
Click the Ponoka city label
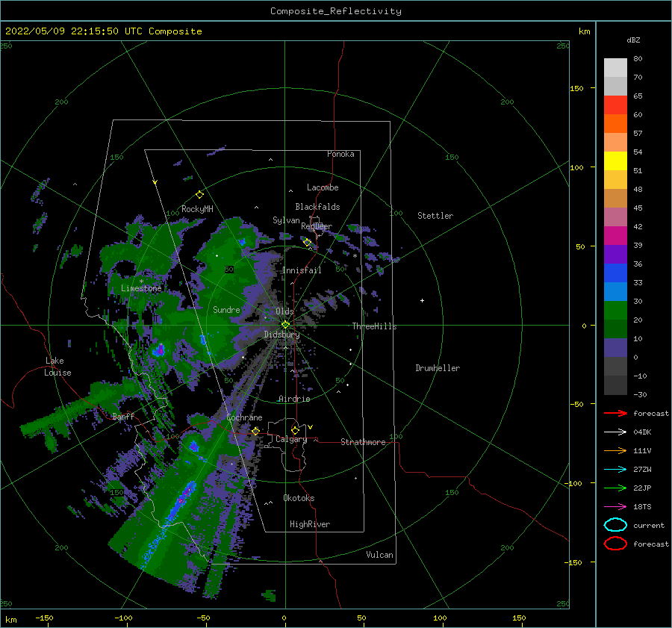point(340,154)
